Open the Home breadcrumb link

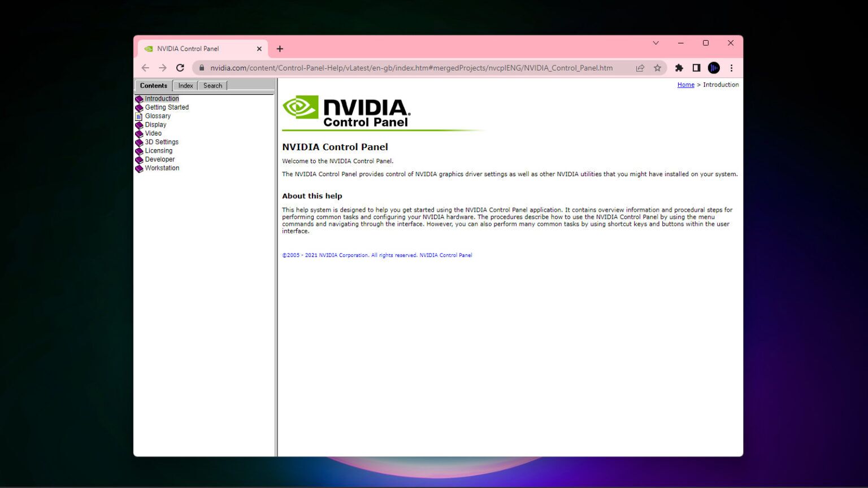(x=685, y=85)
